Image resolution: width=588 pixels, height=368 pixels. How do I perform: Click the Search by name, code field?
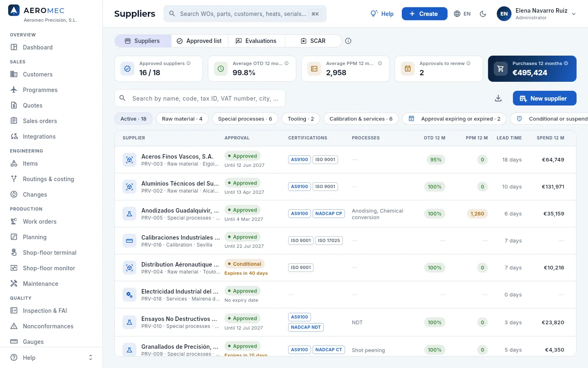tap(200, 98)
